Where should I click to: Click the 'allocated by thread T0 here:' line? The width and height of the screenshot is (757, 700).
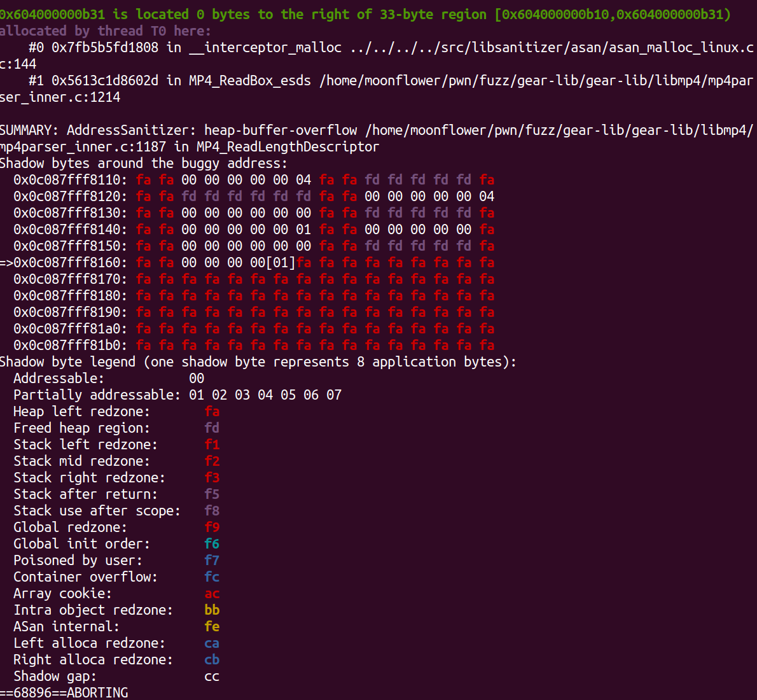(105, 31)
